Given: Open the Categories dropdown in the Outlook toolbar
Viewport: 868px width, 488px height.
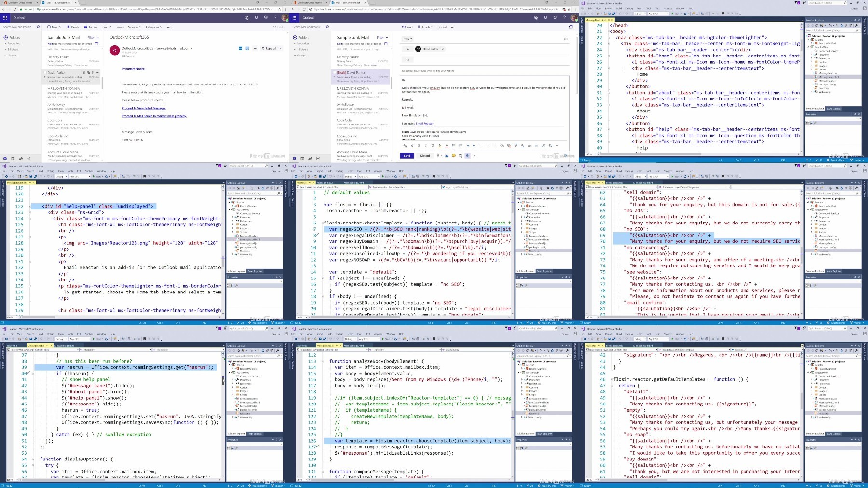Looking at the screenshot, I should [154, 27].
